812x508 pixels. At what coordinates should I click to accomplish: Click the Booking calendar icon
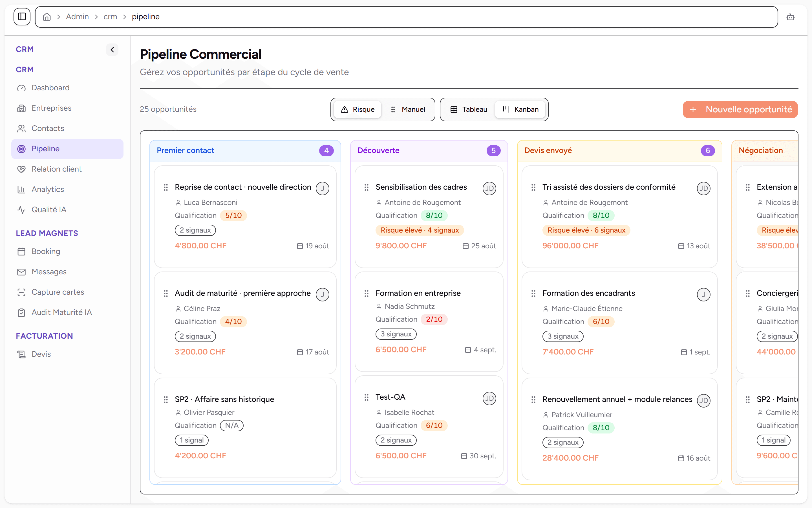pos(21,251)
